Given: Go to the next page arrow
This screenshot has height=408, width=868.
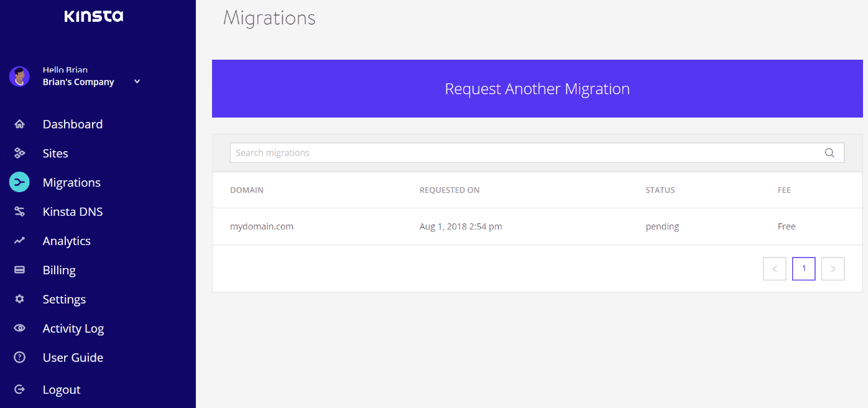Looking at the screenshot, I should 833,269.
